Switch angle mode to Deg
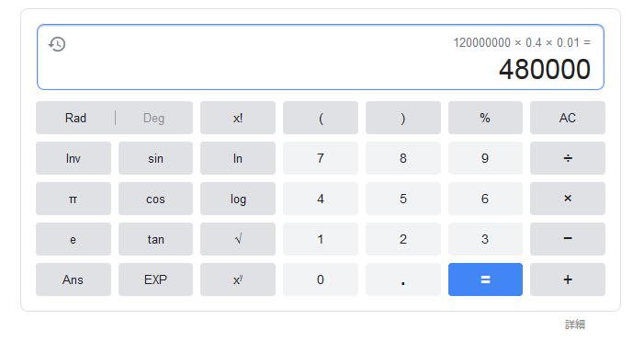The image size is (644, 342). coord(153,118)
